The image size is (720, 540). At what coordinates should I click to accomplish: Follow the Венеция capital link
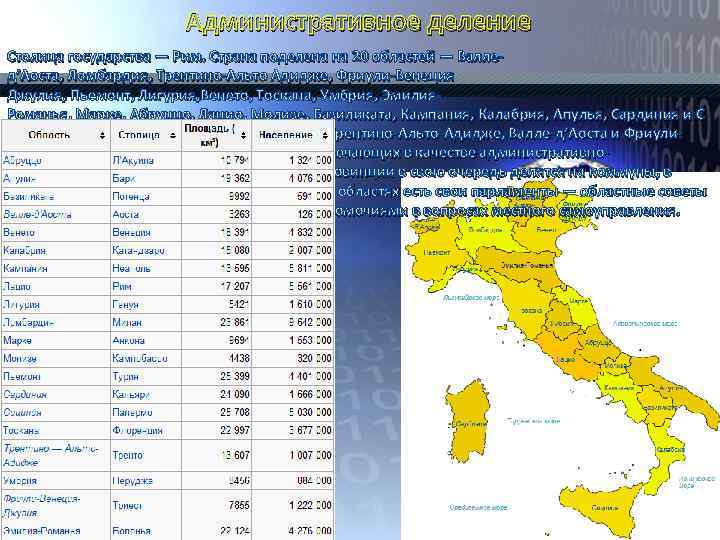[131, 232]
